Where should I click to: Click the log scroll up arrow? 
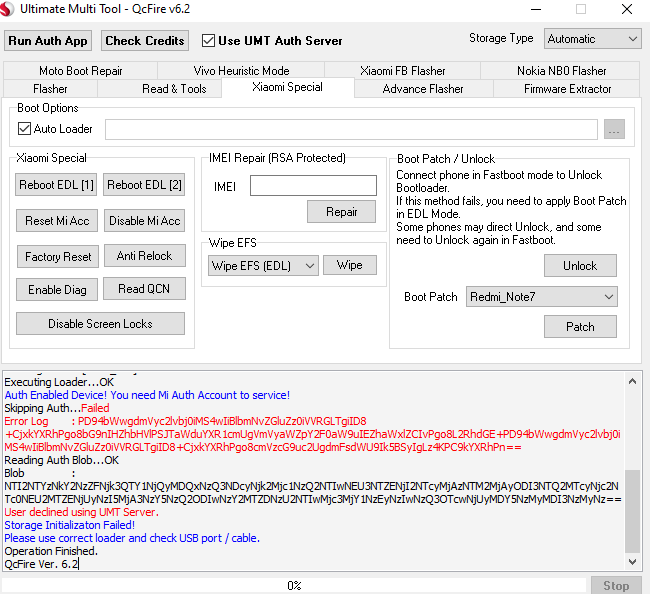coord(632,381)
